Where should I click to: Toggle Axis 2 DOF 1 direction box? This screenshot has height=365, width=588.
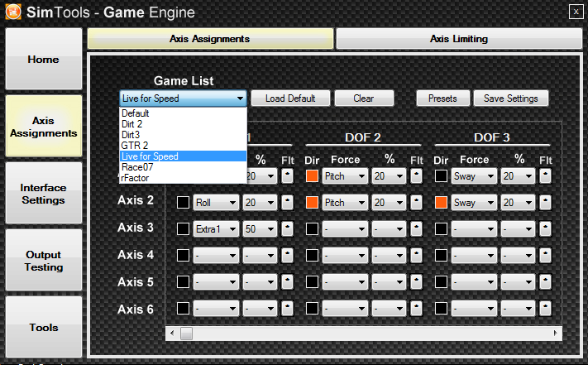pos(183,203)
